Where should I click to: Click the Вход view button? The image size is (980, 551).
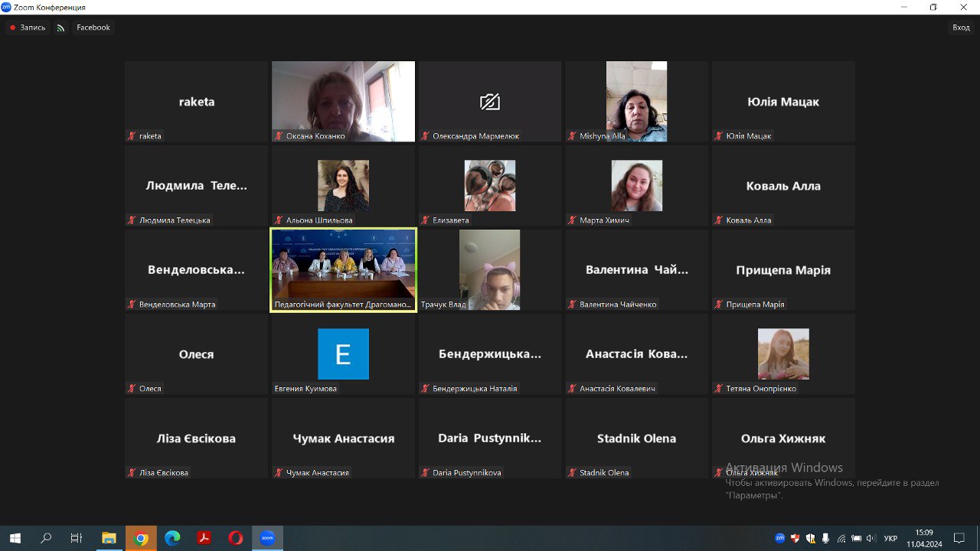tap(960, 28)
